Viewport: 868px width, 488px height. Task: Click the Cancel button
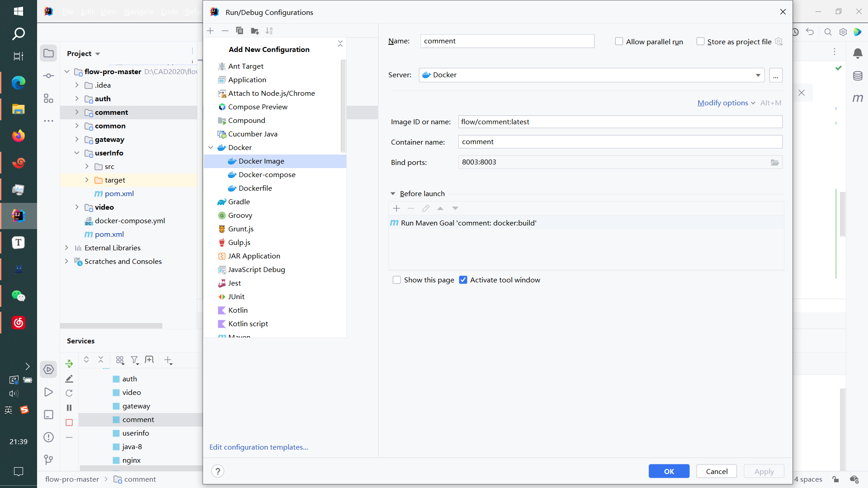(x=717, y=471)
